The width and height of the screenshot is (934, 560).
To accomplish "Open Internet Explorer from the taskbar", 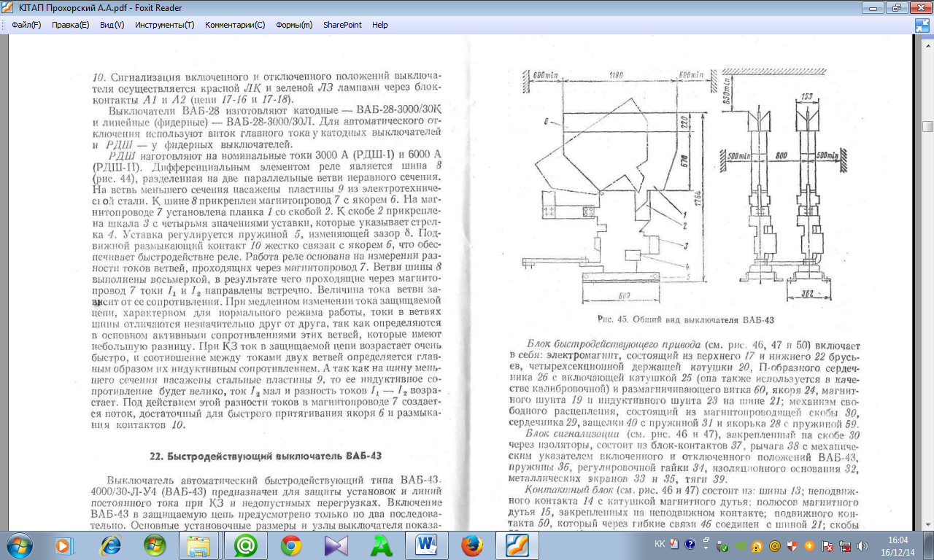I will click(111, 545).
